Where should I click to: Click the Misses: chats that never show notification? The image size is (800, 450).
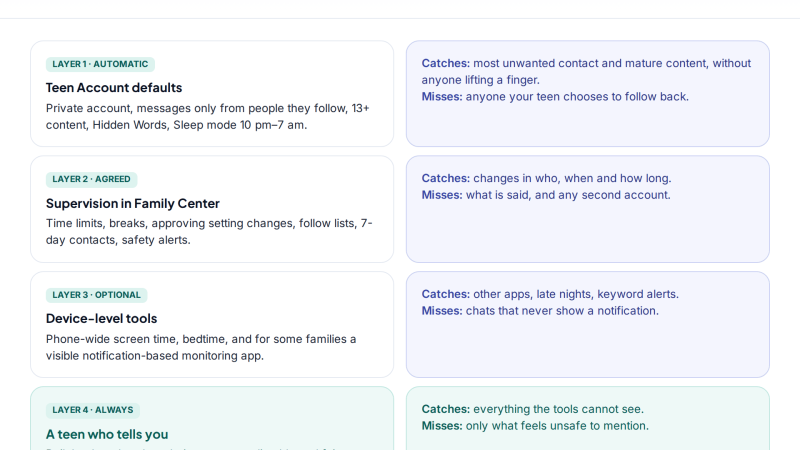coord(540,311)
